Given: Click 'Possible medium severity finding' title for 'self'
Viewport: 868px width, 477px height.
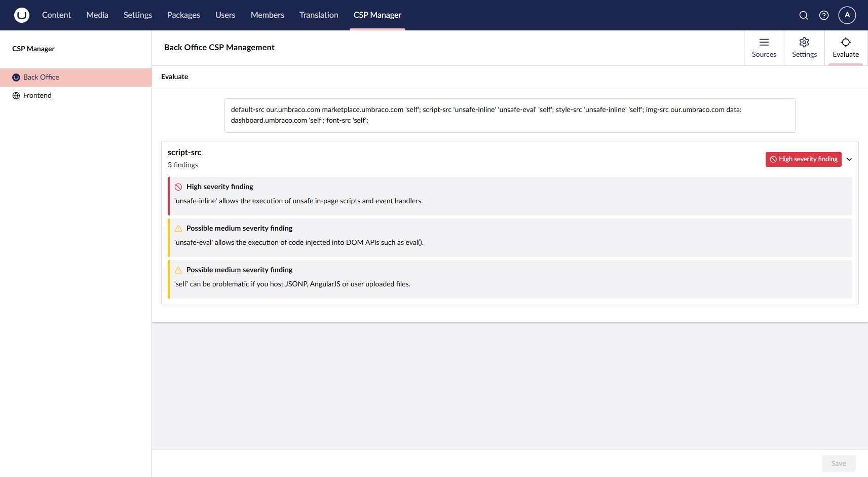Looking at the screenshot, I should pyautogui.click(x=240, y=270).
